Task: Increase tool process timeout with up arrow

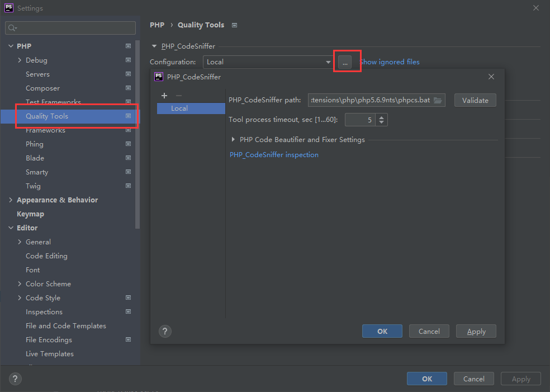Action: pos(381,117)
